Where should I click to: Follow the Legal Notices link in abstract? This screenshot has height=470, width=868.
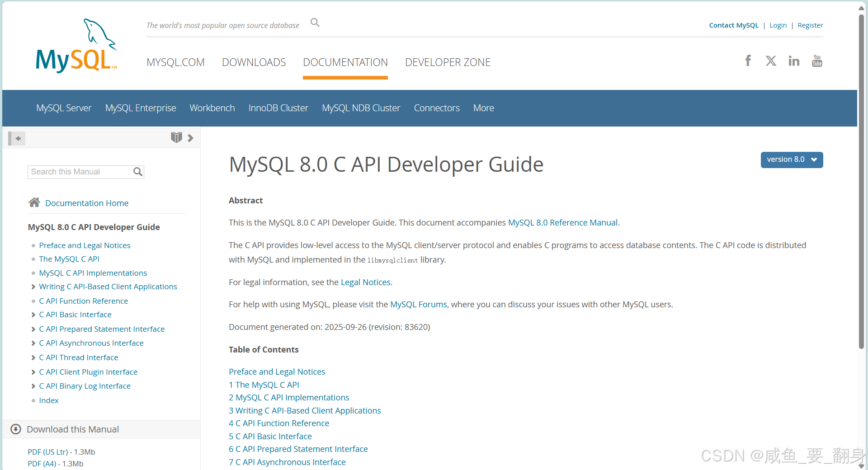pyautogui.click(x=365, y=282)
